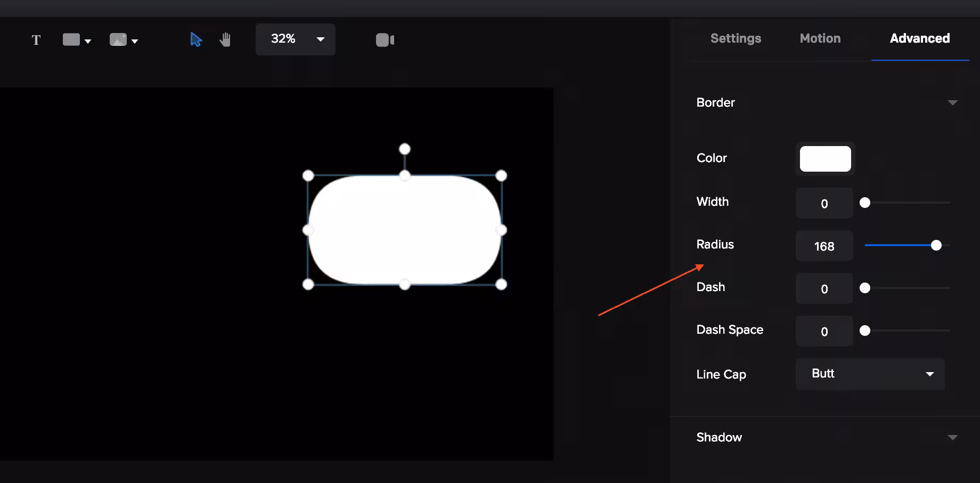Click the Radius slider handle
This screenshot has width=980, height=483.
pyautogui.click(x=936, y=245)
